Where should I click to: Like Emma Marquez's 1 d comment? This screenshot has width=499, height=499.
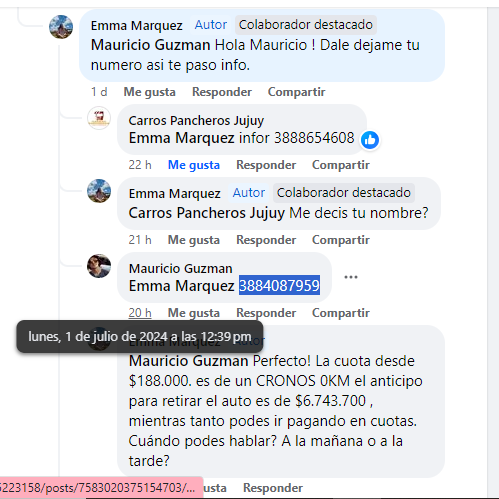click(149, 92)
